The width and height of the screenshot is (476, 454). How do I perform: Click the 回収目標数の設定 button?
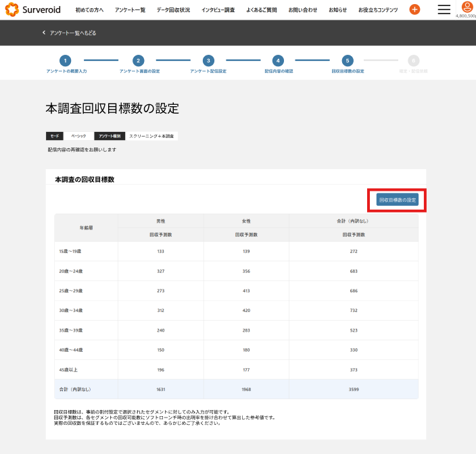click(x=398, y=200)
